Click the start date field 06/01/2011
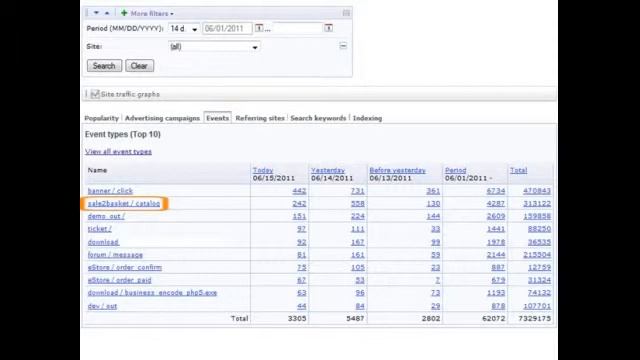640x360 pixels. pyautogui.click(x=227, y=29)
